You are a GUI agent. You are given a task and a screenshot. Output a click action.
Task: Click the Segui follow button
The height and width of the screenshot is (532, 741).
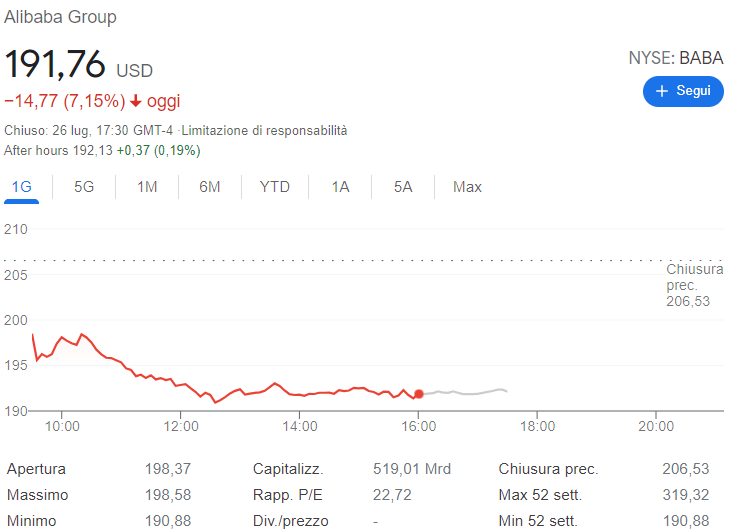point(683,91)
